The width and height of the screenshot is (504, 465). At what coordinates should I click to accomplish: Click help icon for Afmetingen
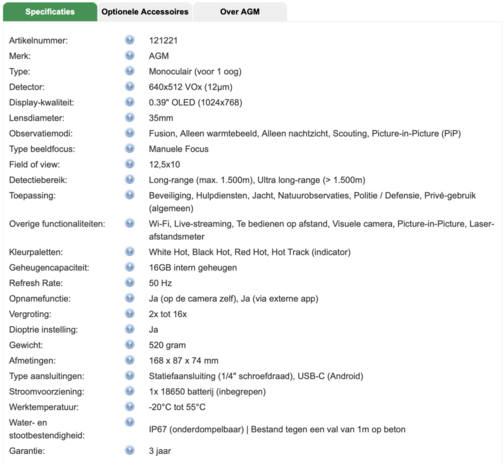130,360
